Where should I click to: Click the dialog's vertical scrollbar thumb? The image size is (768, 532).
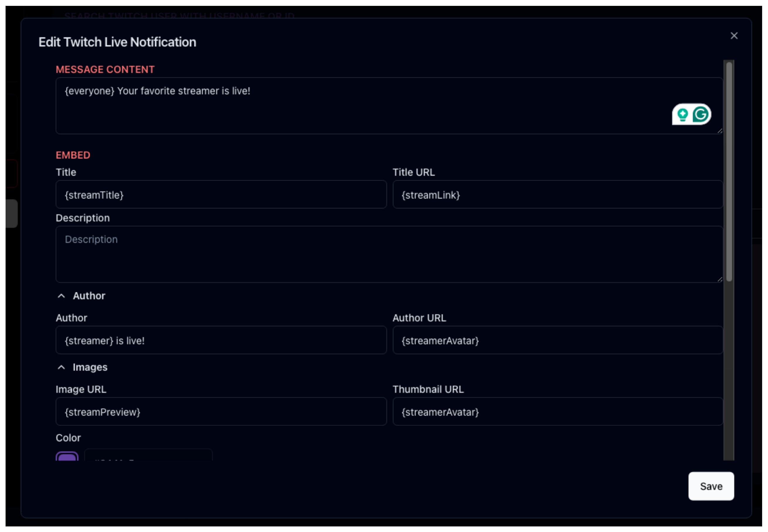729,172
